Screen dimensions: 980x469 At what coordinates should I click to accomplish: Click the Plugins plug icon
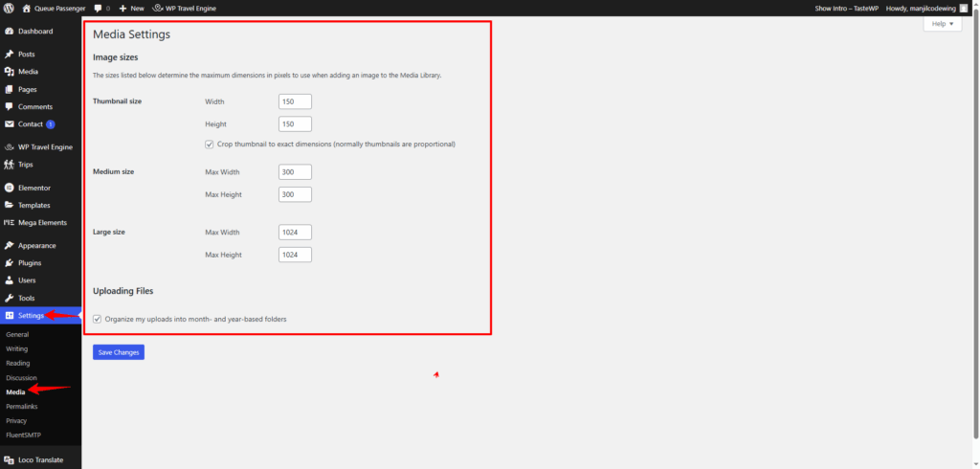coord(9,263)
